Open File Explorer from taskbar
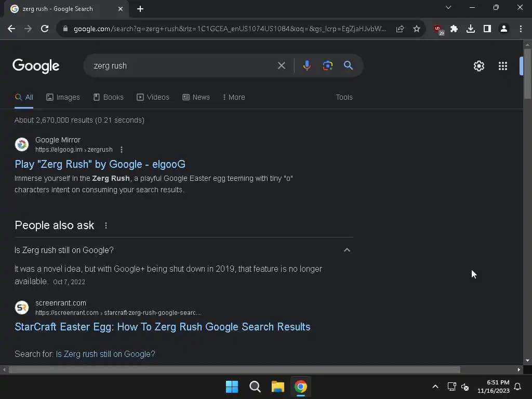The image size is (532, 399). pyautogui.click(x=278, y=387)
